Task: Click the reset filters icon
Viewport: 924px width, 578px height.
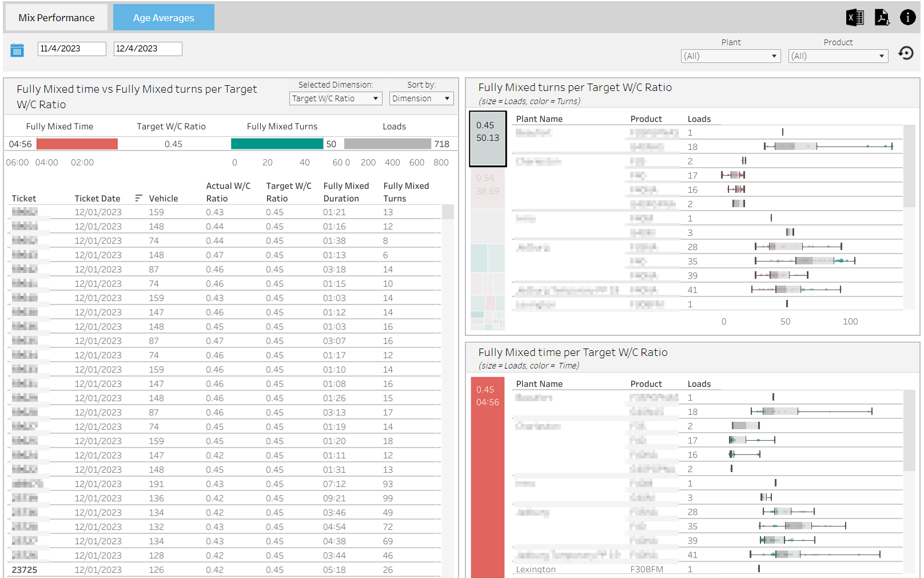Action: click(906, 53)
